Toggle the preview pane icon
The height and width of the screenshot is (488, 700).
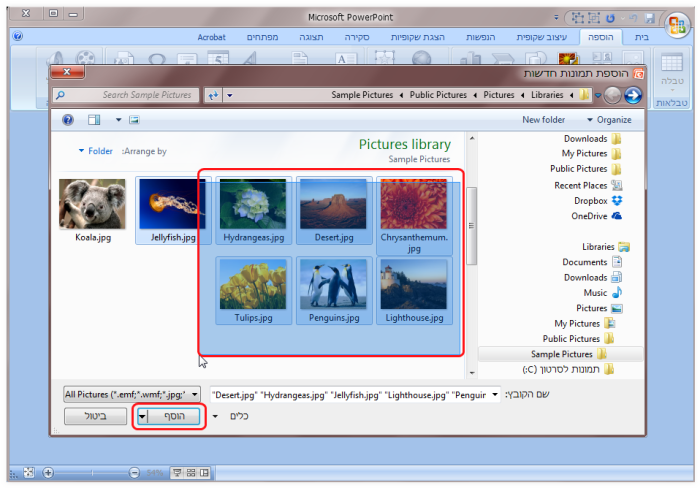point(93,120)
